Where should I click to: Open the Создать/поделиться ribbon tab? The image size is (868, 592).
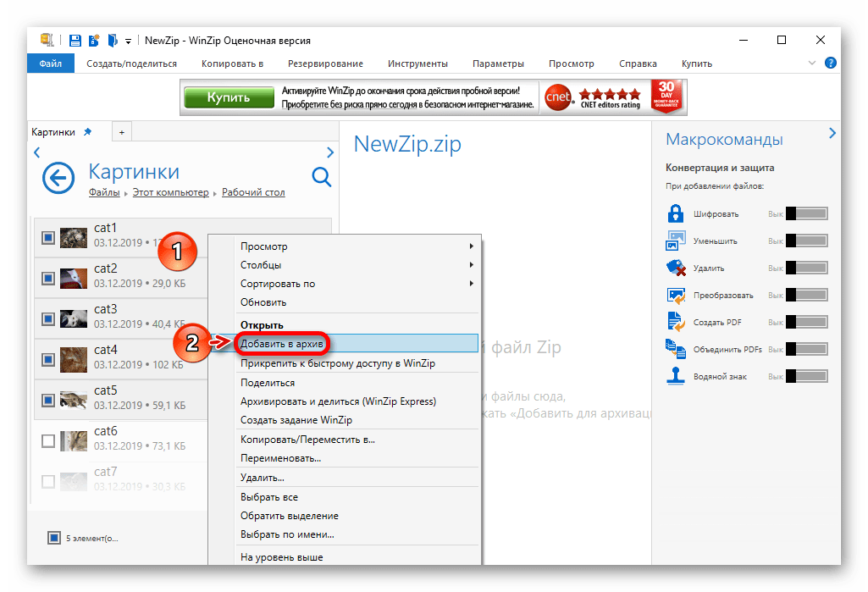132,64
